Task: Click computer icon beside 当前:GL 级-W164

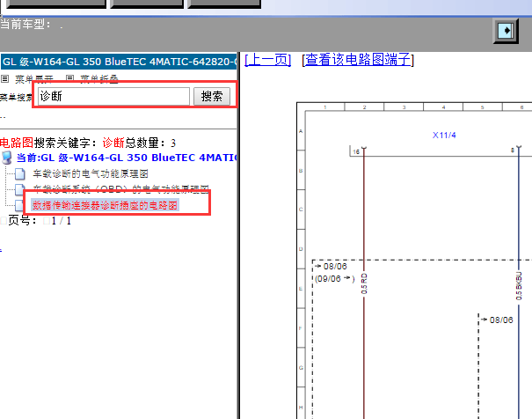Action: coord(7,158)
